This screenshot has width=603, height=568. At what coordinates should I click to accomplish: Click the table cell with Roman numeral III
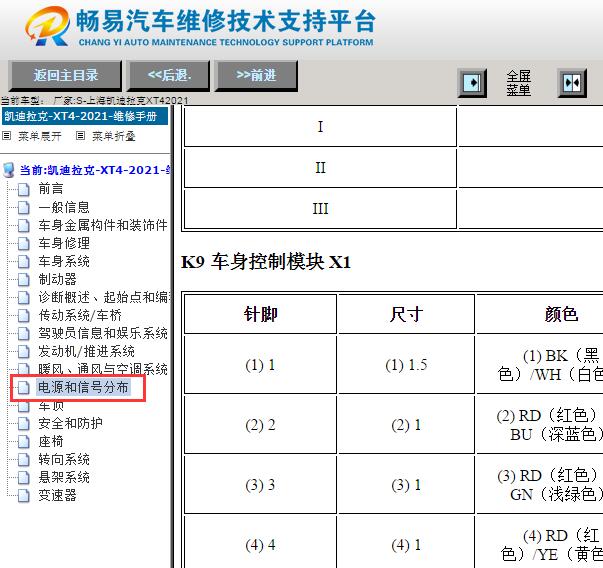(x=320, y=209)
